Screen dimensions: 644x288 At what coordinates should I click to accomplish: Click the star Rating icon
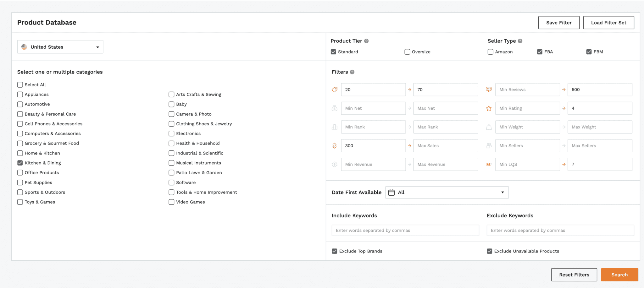click(489, 108)
